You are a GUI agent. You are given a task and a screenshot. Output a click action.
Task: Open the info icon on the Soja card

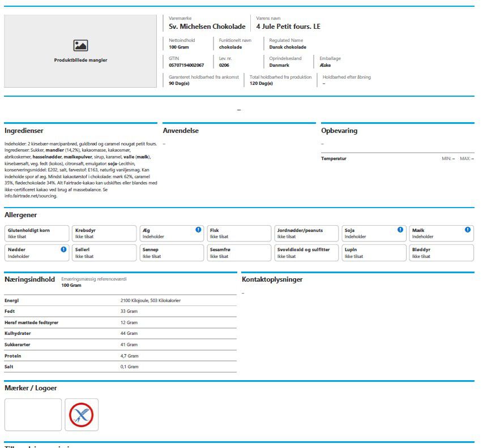tap(400, 230)
